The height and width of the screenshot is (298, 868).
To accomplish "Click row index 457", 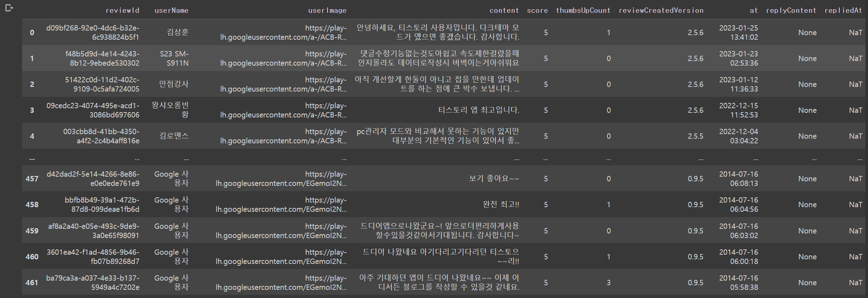I will pos(32,178).
